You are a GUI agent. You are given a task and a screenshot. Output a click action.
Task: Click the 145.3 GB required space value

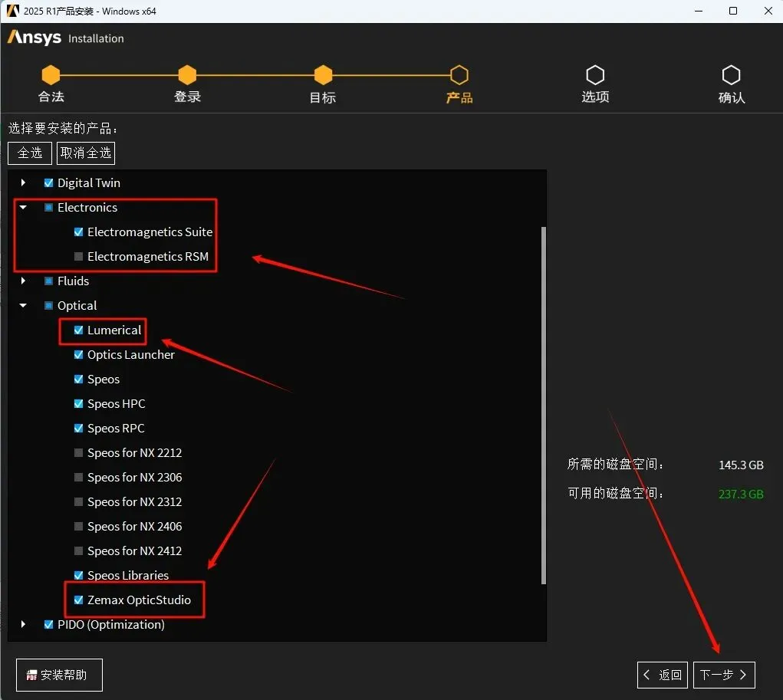coord(741,465)
